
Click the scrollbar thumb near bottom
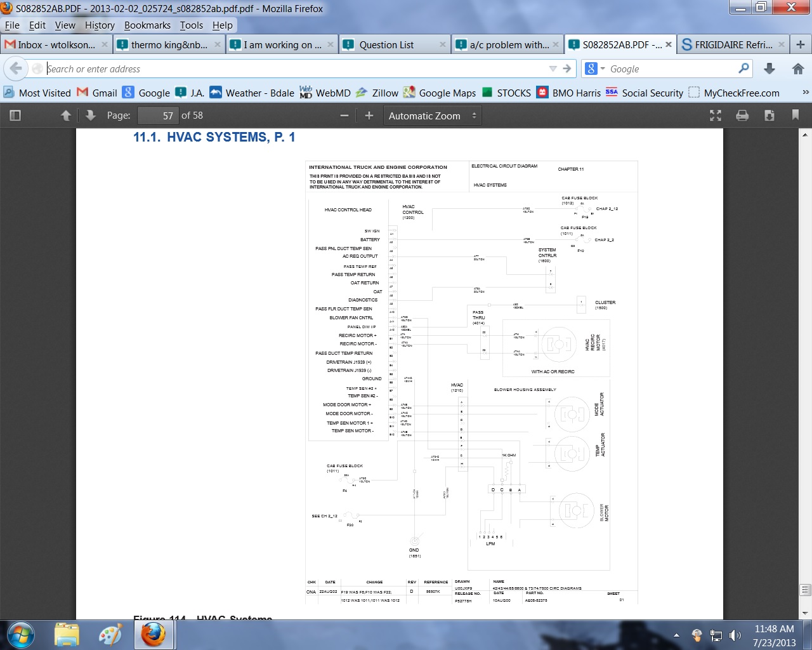pyautogui.click(x=806, y=590)
